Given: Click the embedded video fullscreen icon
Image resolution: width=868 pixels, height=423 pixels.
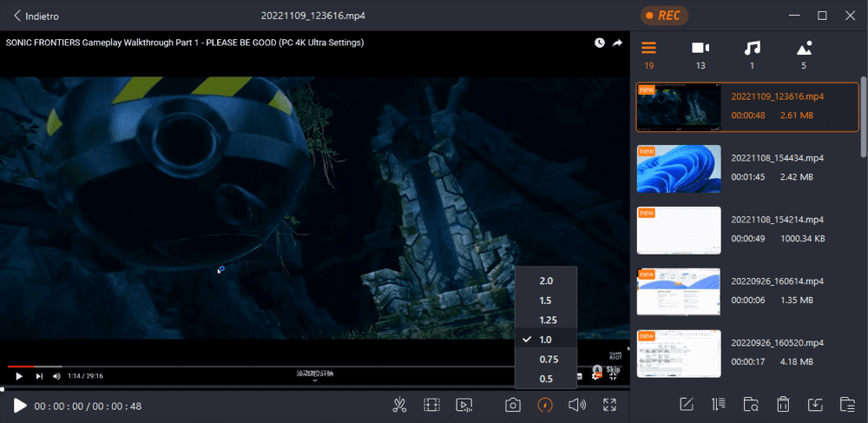Looking at the screenshot, I should tap(614, 376).
